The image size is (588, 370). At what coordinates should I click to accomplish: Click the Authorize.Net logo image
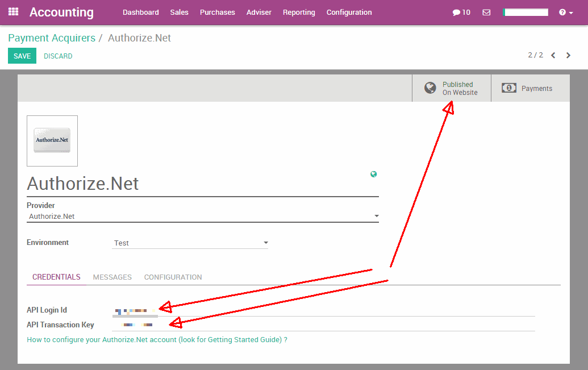pyautogui.click(x=52, y=141)
